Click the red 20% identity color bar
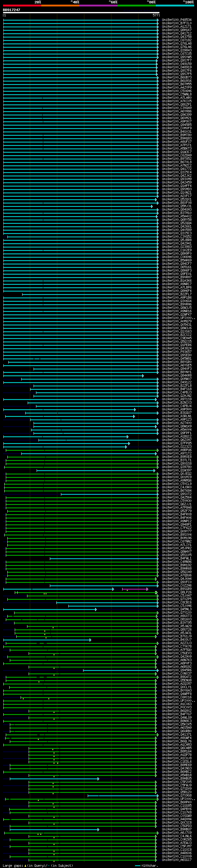The image size is (197, 868). (22, 6)
